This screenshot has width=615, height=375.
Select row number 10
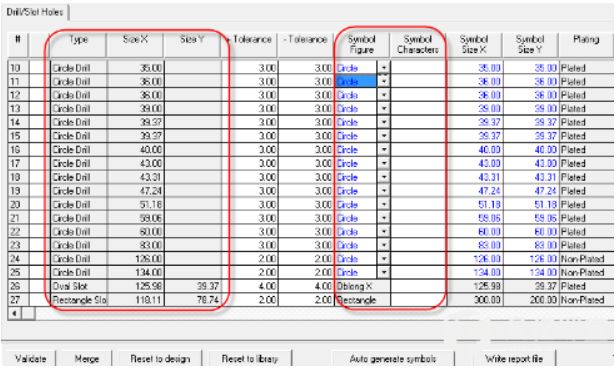click(x=18, y=68)
